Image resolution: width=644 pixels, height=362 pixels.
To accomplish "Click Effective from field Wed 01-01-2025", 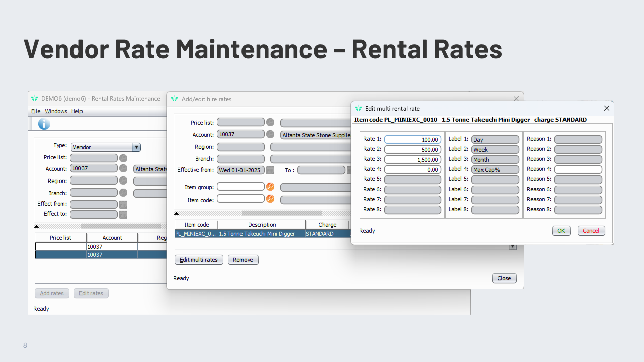I will point(240,170).
